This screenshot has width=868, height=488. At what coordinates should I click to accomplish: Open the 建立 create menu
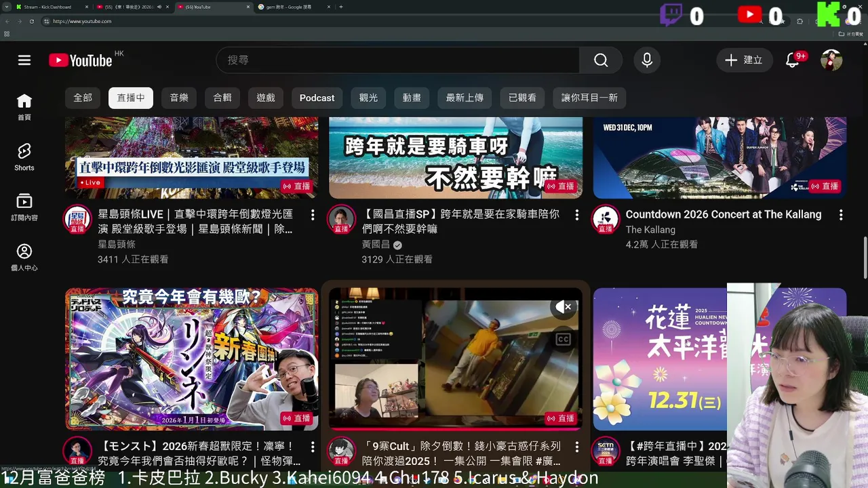pyautogui.click(x=745, y=60)
